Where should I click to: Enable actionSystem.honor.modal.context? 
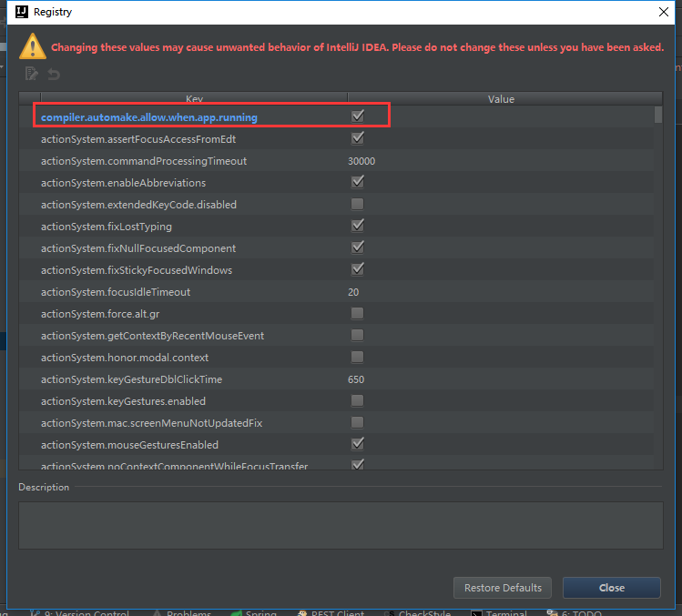tap(358, 357)
